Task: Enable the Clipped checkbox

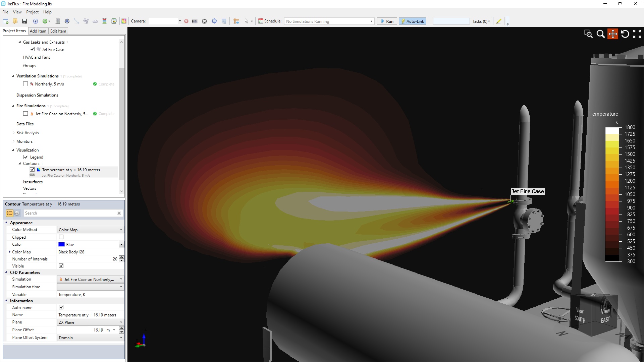Action: (x=61, y=237)
